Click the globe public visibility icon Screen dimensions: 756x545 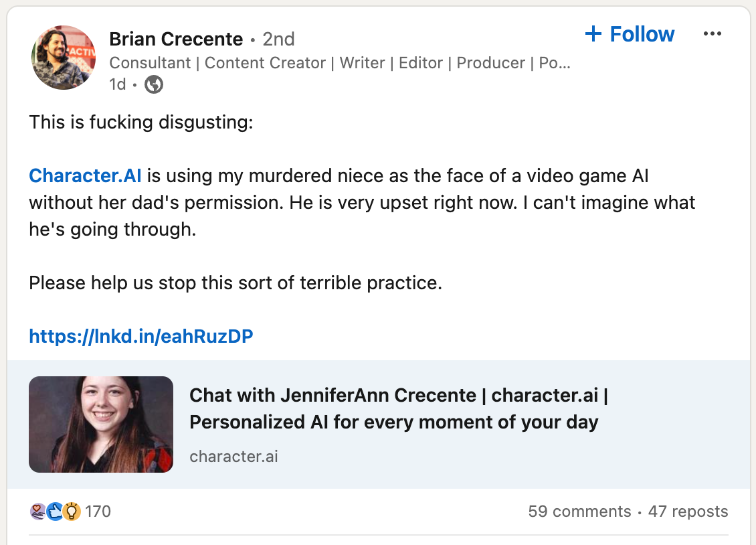(154, 84)
